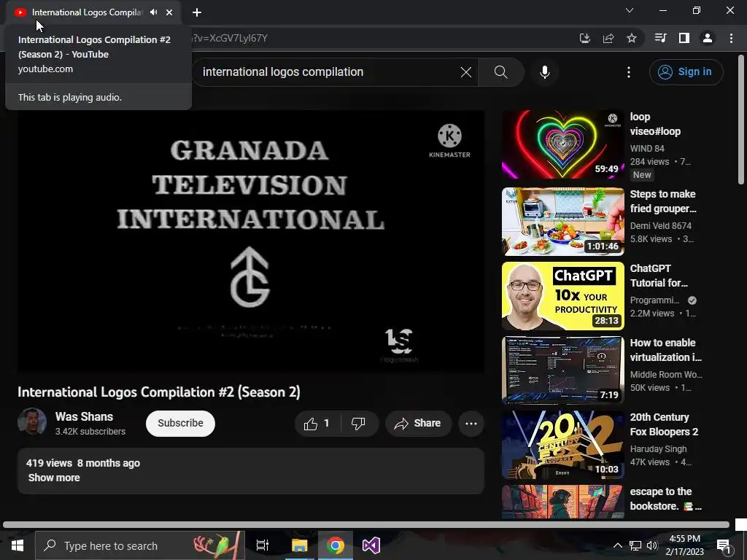Click the Demi Veld 8674 channel name
Screen dimensions: 747x560
(661, 226)
